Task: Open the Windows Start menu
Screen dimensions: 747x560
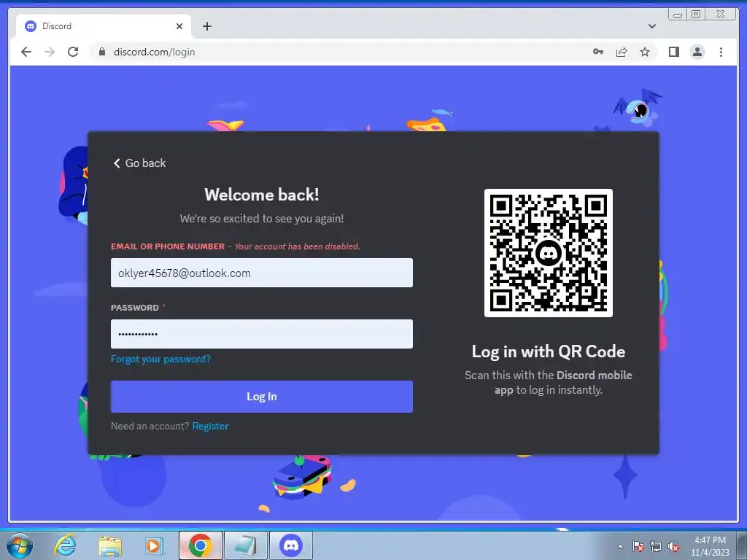Action: tap(20, 545)
